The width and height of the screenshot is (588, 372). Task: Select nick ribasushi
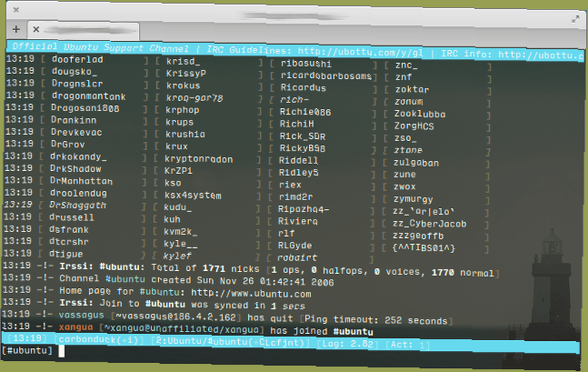[x=306, y=64]
